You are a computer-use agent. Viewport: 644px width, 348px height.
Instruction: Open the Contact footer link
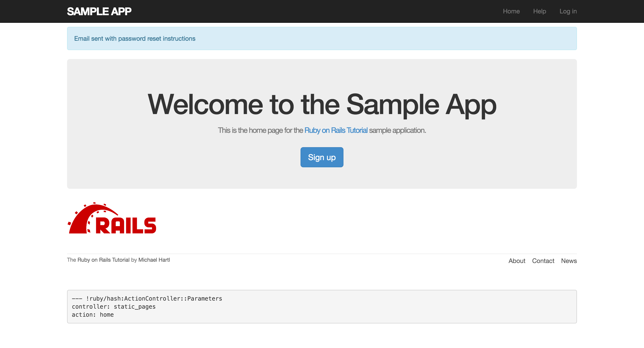click(x=543, y=261)
